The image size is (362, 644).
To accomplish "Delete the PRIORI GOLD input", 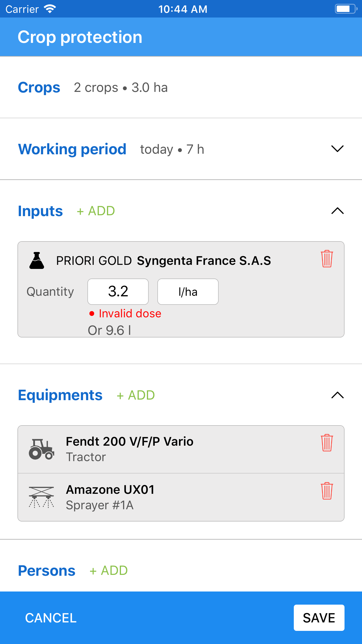I will click(x=327, y=259).
